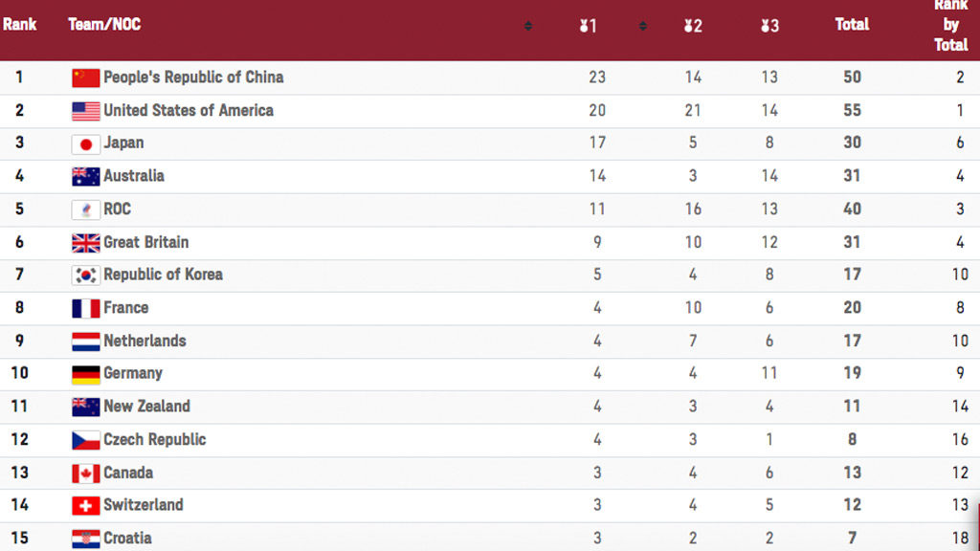This screenshot has width=980, height=551.
Task: Click the Rank column header
Action: (x=19, y=24)
